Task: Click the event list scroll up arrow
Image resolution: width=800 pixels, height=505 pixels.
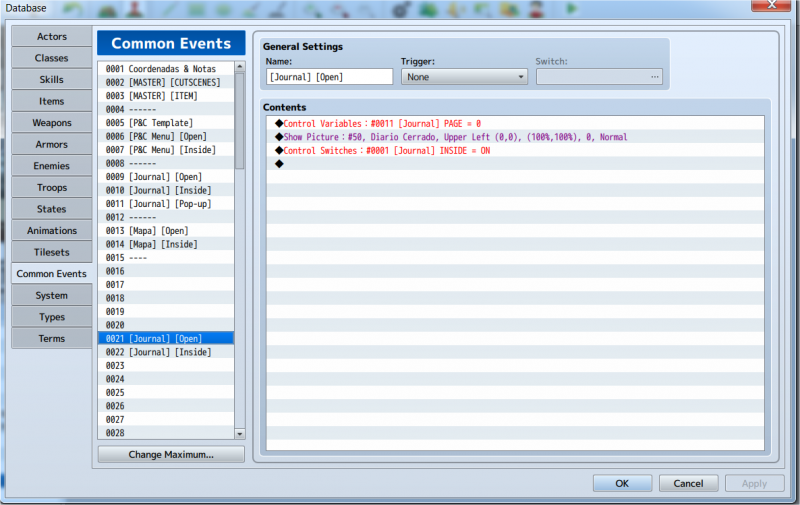Action: pos(240,67)
